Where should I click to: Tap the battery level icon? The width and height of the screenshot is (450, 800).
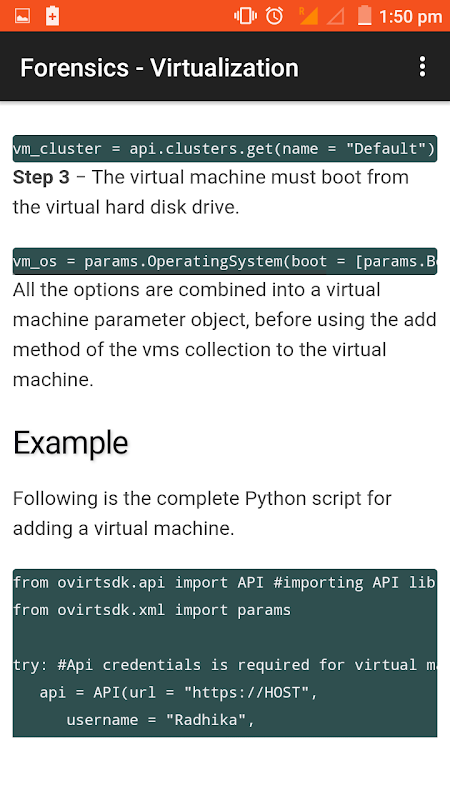[364, 16]
